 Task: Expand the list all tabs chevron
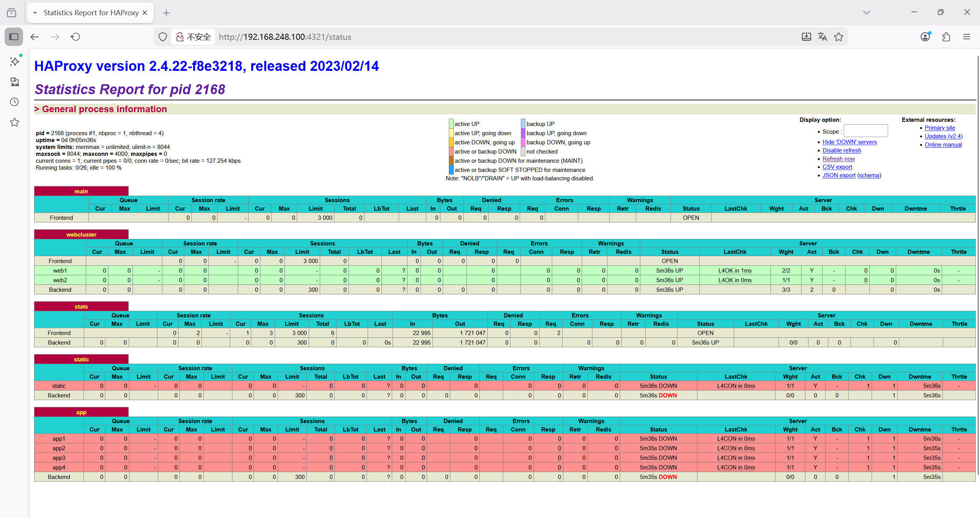(x=867, y=13)
